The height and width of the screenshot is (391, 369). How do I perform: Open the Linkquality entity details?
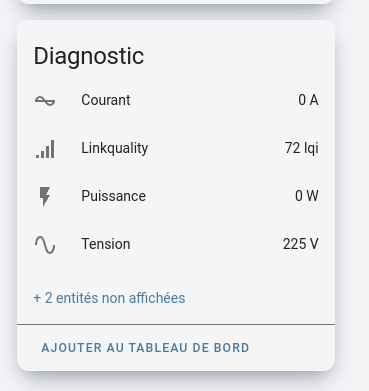[x=176, y=148]
